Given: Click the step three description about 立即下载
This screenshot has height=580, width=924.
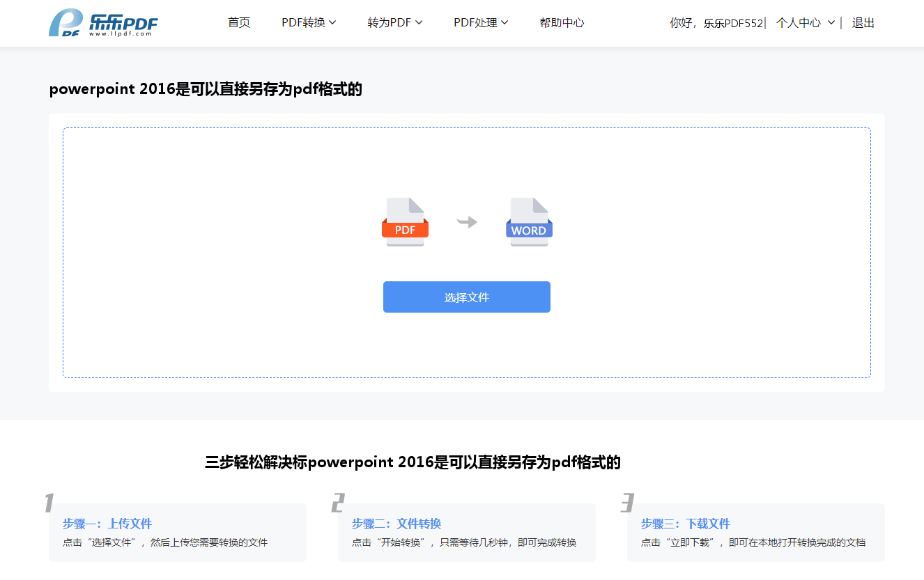Looking at the screenshot, I should point(753,542).
